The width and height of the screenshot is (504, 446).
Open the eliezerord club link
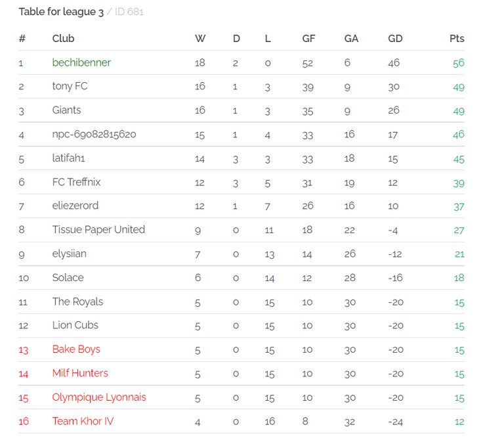point(75,206)
